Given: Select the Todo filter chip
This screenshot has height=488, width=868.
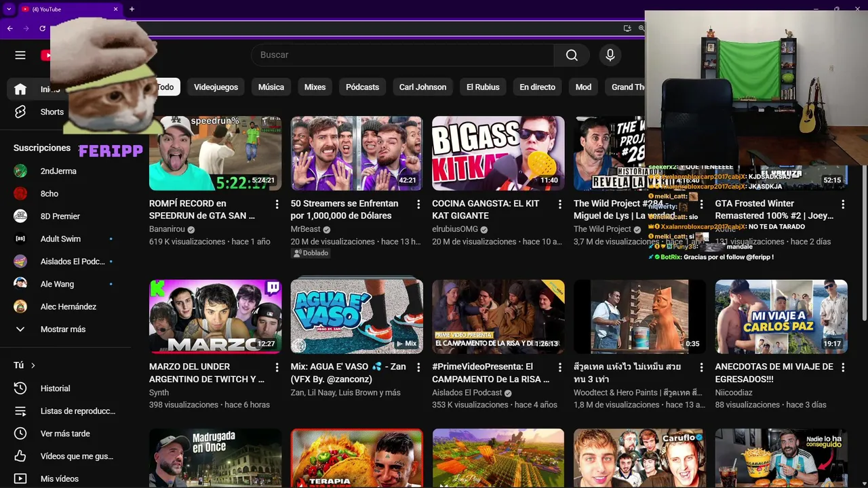Looking at the screenshot, I should 165,87.
